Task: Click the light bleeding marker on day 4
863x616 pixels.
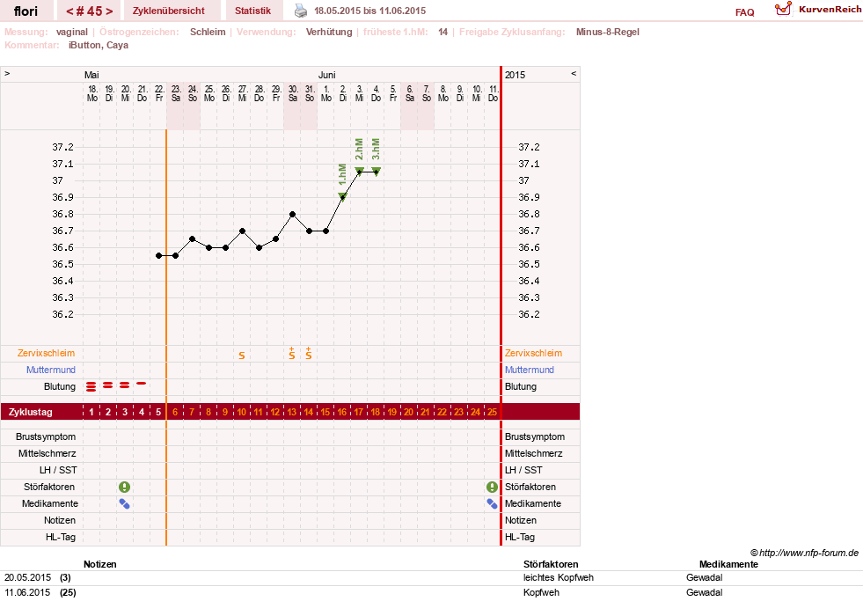Action: pos(142,383)
